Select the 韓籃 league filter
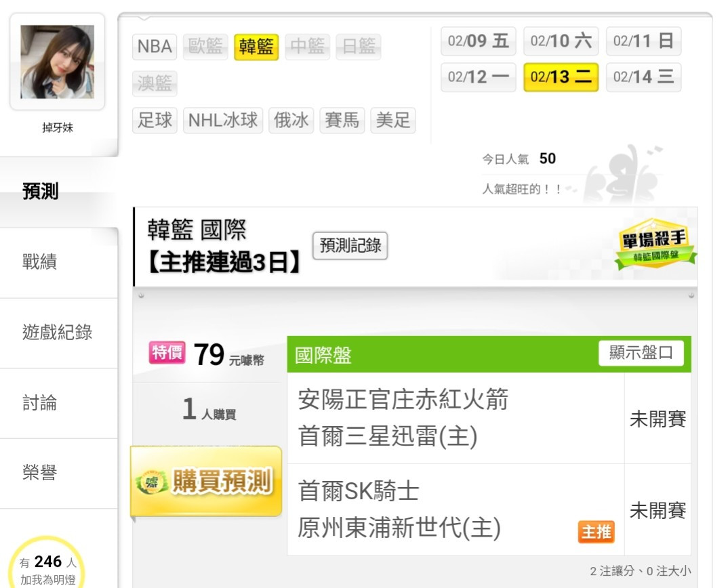 pos(256,47)
